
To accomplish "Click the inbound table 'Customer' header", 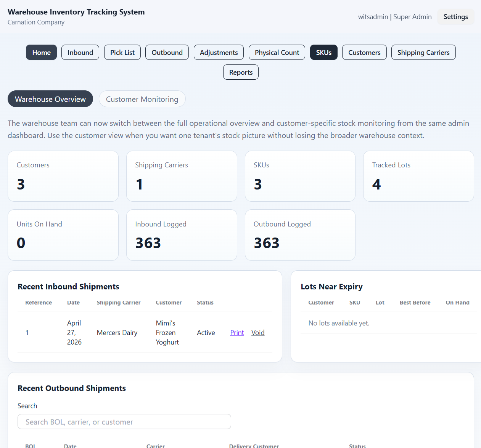I will (x=169, y=302).
